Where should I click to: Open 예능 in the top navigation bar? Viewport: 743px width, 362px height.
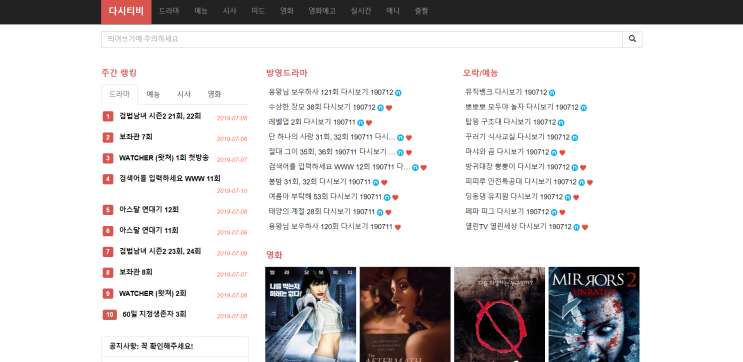(x=201, y=11)
